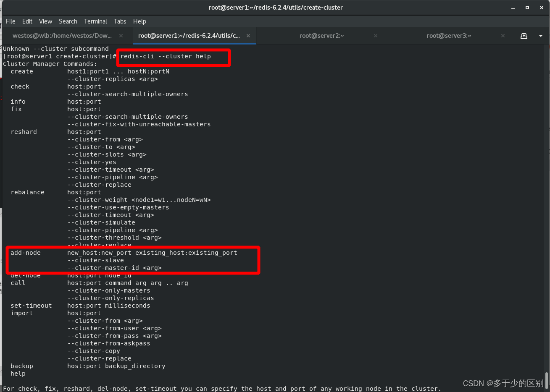The width and height of the screenshot is (550, 392).
Task: Click 'host:port backup_directory' text
Action: pos(116,366)
